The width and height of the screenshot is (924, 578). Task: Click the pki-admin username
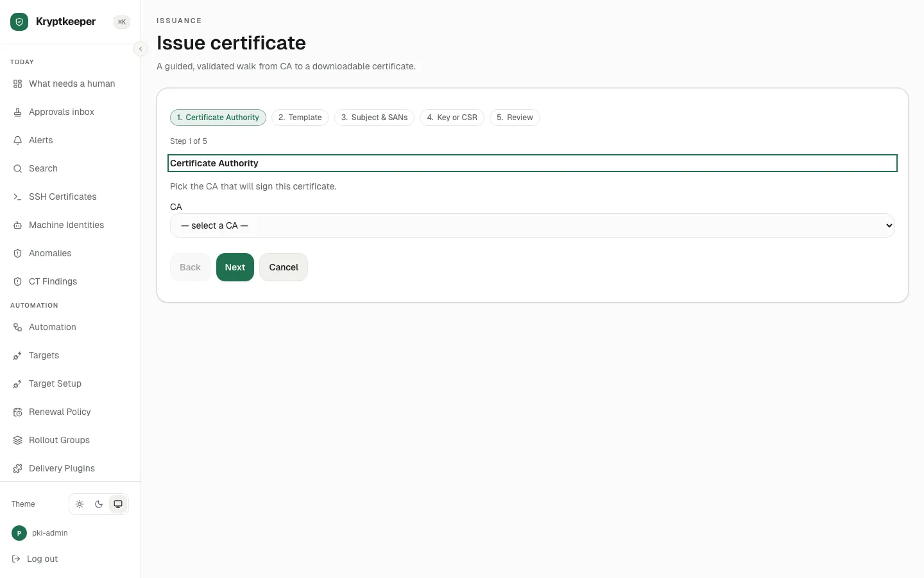(x=50, y=533)
